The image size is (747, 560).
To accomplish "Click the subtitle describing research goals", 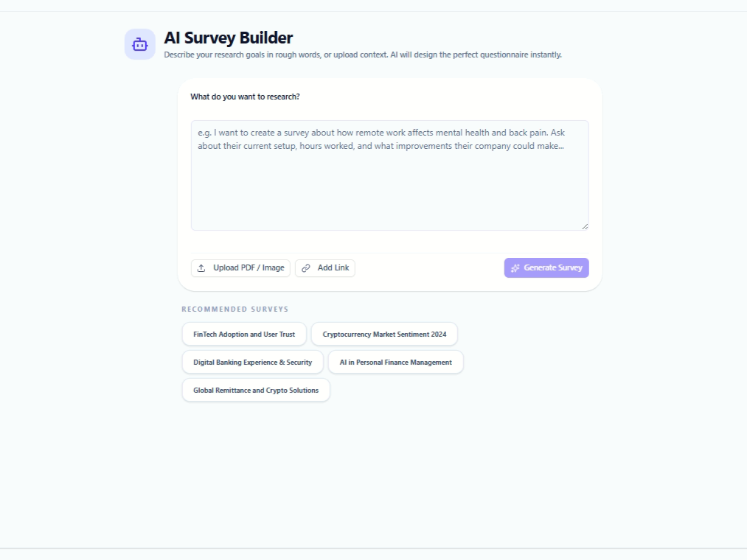I will (363, 55).
